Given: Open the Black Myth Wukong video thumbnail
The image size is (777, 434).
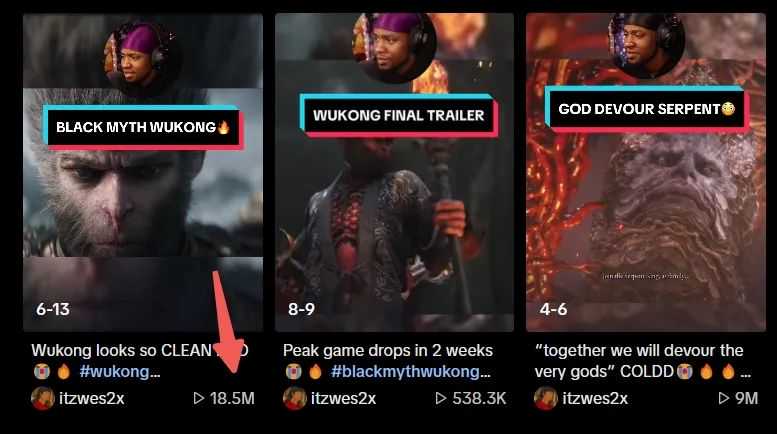Looking at the screenshot, I should [143, 172].
